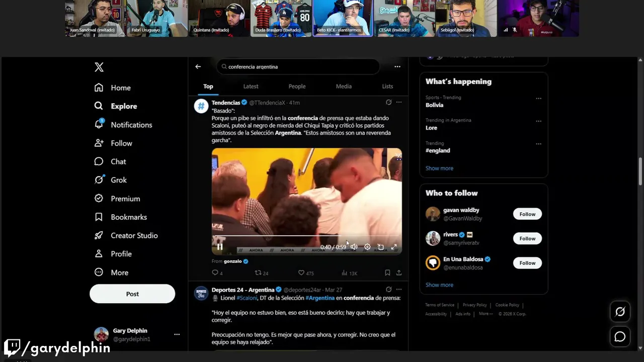Click Grok icon on Tendencias post

388,102
